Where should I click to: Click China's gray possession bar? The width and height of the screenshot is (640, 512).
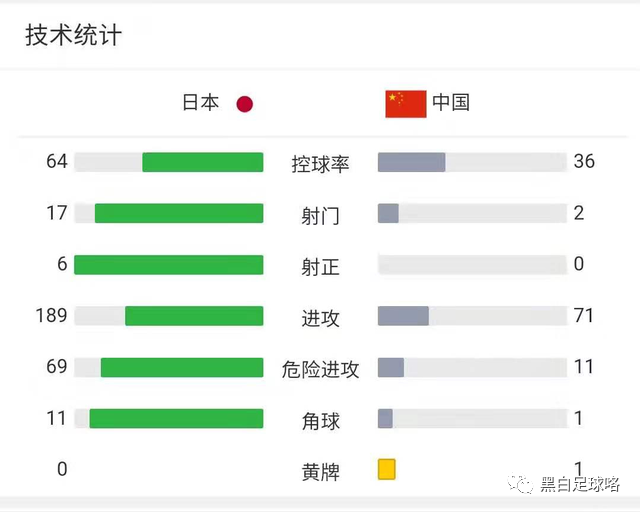pos(411,162)
